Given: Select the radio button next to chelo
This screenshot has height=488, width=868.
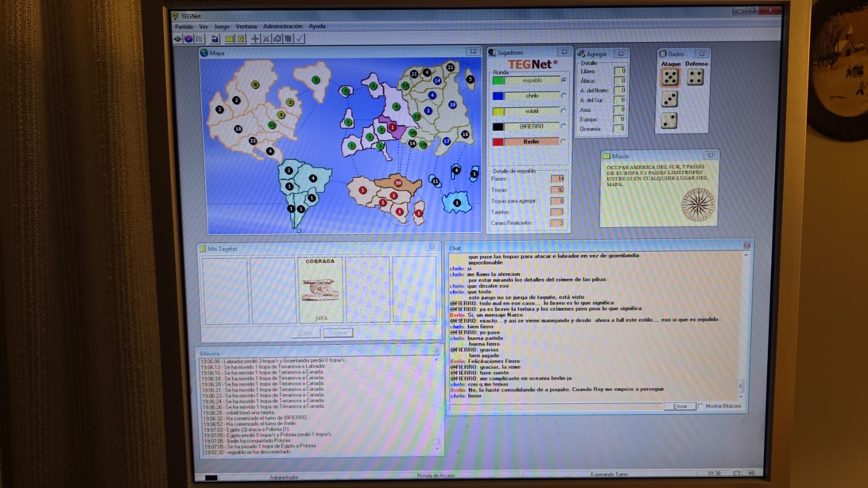Looking at the screenshot, I should tap(564, 96).
